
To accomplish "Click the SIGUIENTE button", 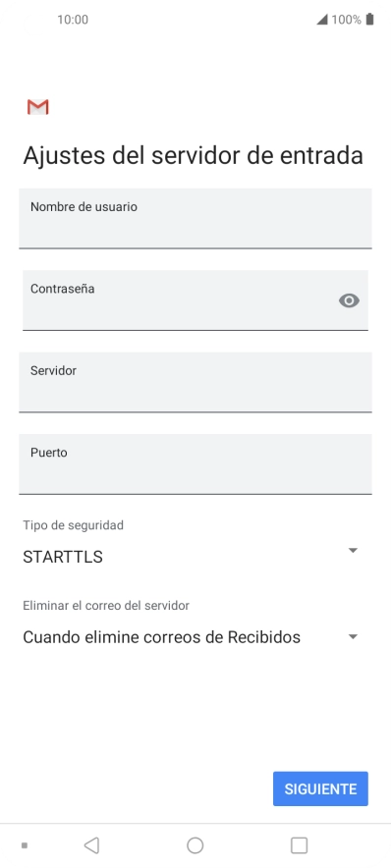I will [320, 788].
